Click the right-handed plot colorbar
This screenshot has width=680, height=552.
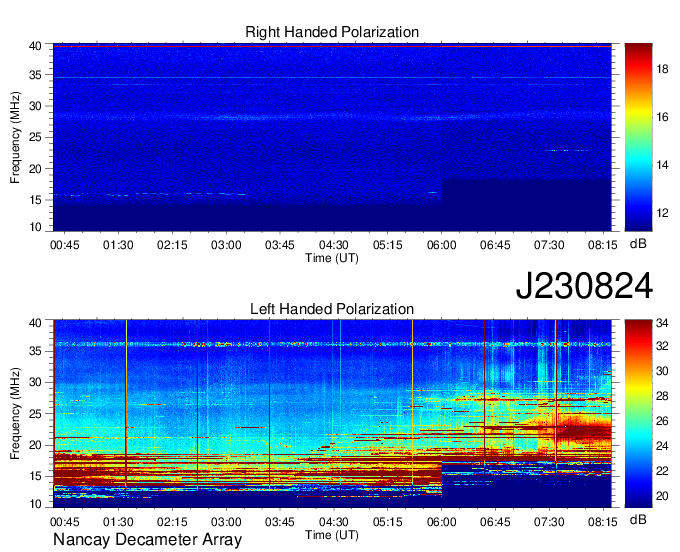pos(638,137)
